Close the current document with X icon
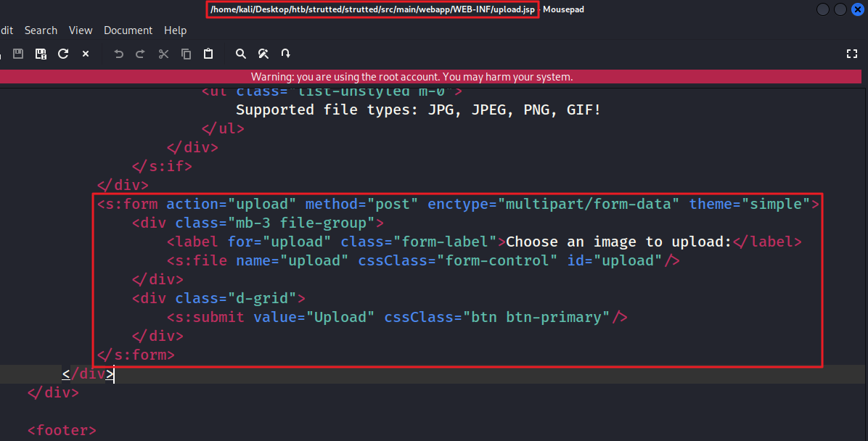 86,54
